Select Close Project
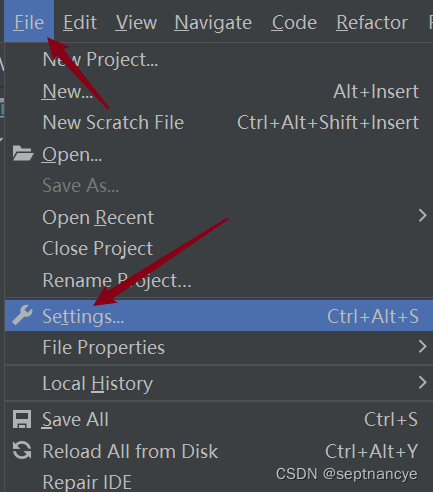This screenshot has width=433, height=492. click(x=97, y=248)
